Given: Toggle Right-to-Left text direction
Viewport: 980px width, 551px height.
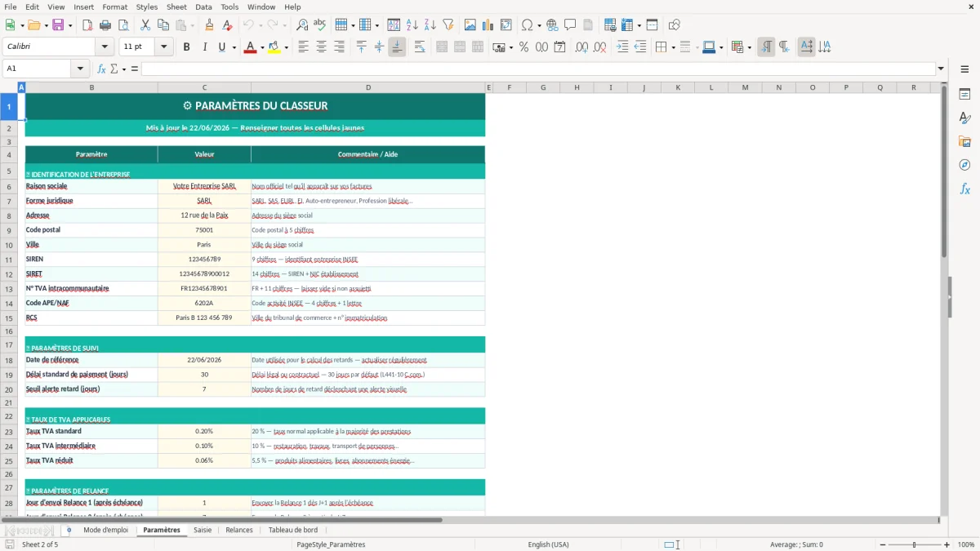Looking at the screenshot, I should 784,47.
